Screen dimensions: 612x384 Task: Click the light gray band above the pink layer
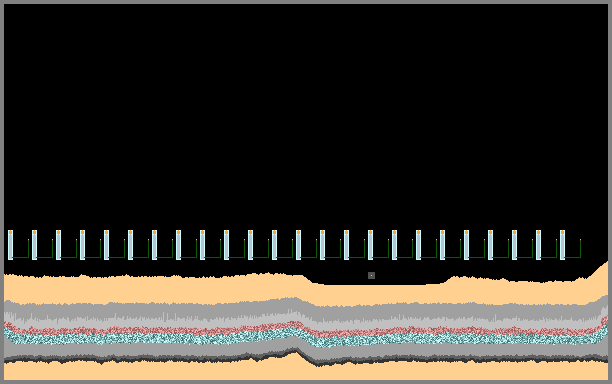[304, 322]
